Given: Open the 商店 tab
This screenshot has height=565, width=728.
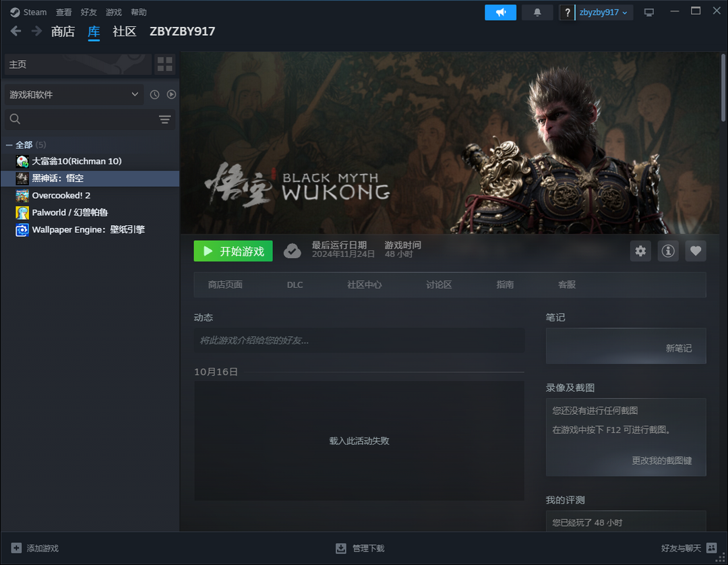Looking at the screenshot, I should [63, 32].
